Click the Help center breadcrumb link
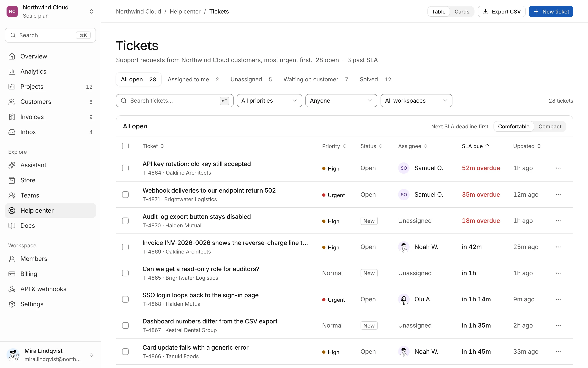Viewport: 588px width, 368px height. click(x=185, y=11)
